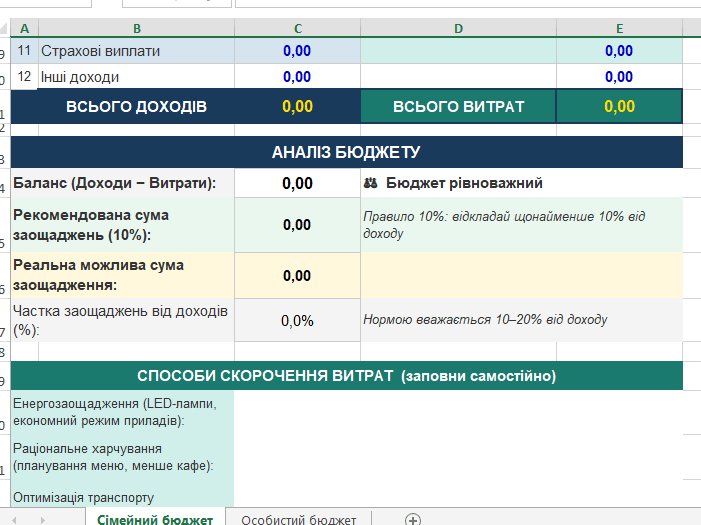Click the Енергозаощадження (LED-лампи) cell
The image size is (701, 525).
122,412
